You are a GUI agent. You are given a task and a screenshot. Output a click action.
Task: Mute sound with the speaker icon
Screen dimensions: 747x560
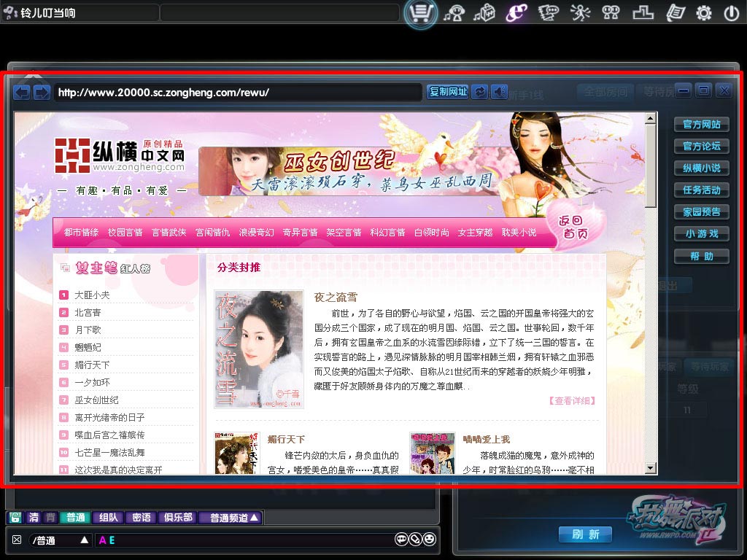[x=499, y=91]
